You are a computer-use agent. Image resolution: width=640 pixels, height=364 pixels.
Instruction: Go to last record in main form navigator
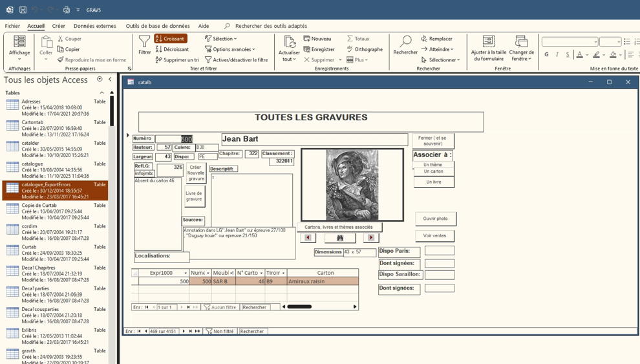point(190,332)
